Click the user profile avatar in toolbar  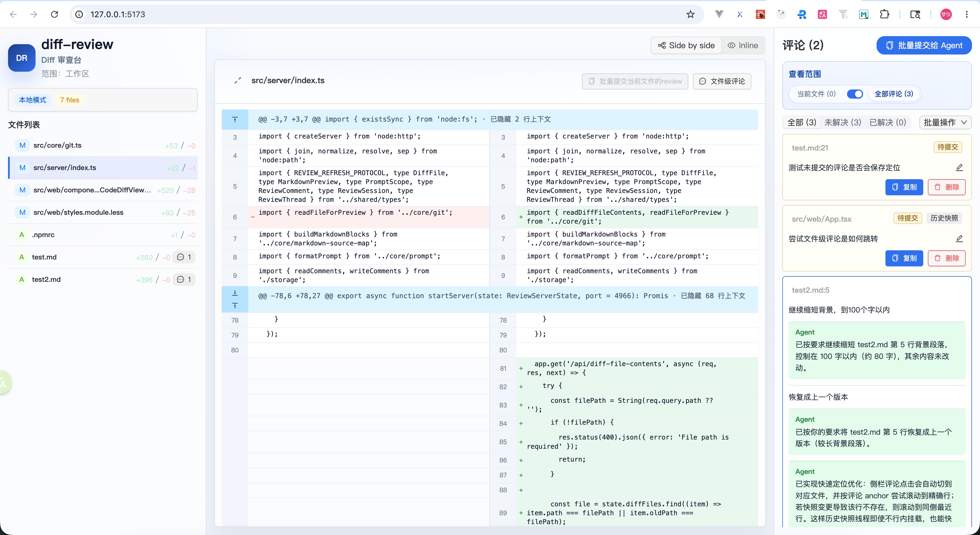click(x=946, y=14)
